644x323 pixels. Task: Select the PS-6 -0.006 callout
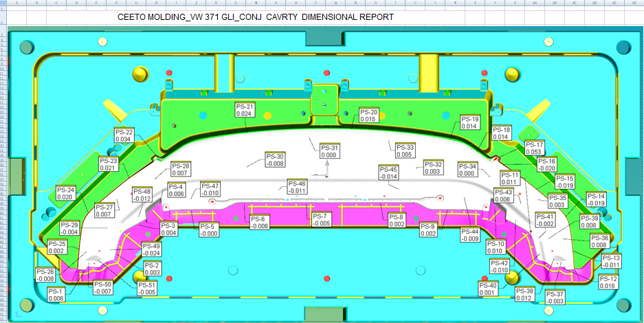click(x=260, y=223)
